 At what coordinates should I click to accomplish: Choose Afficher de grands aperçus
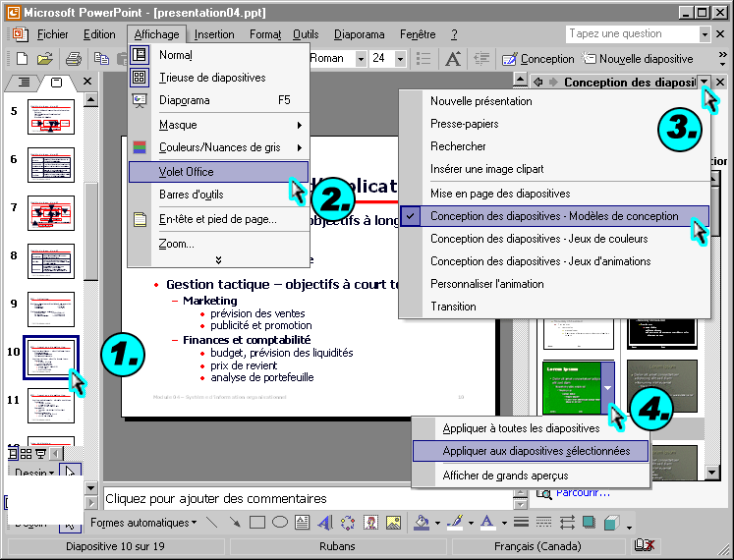tap(531, 476)
